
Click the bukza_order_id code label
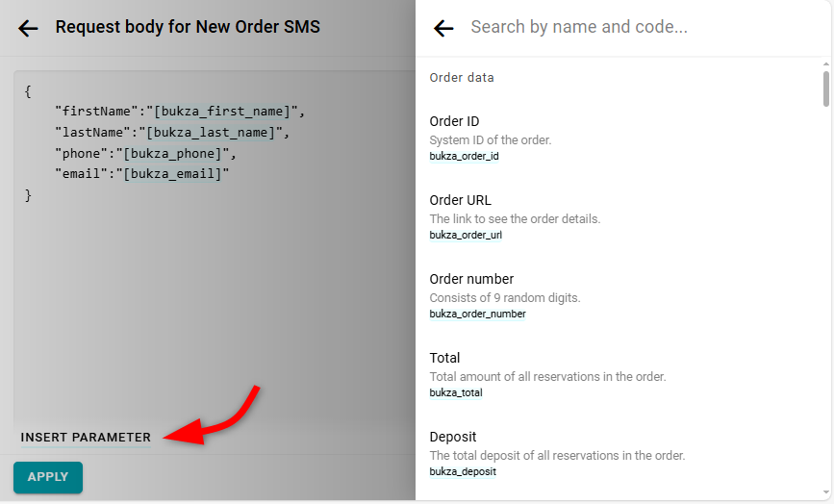pos(464,156)
